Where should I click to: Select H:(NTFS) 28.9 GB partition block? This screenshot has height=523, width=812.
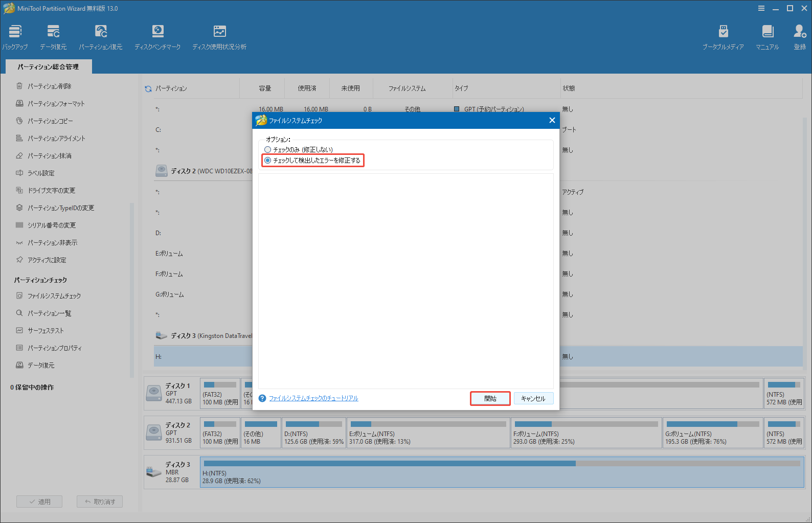(502, 472)
